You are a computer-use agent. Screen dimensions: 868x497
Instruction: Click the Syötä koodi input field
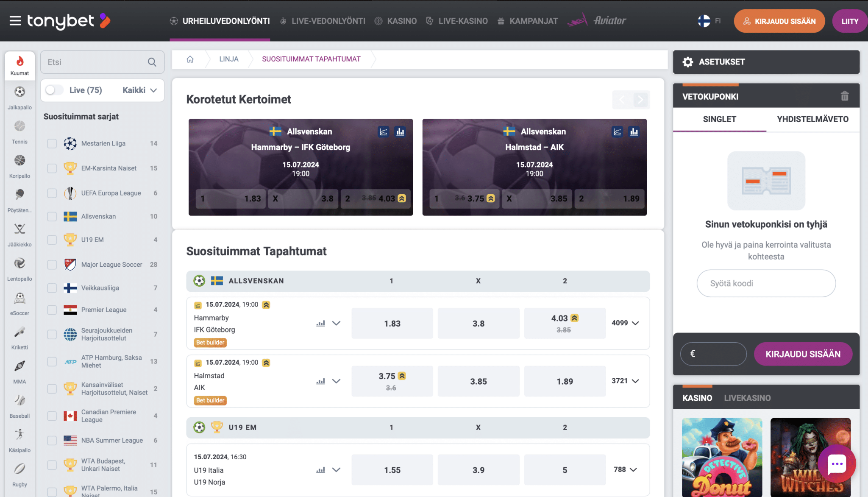766,283
